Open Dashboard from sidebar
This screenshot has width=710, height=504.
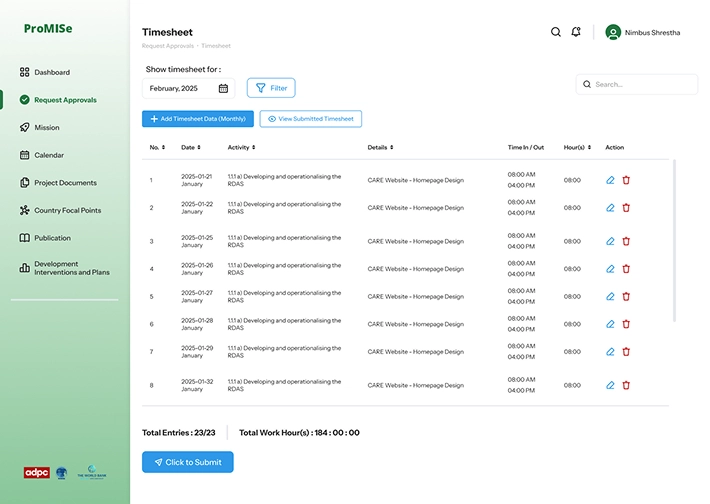coord(52,72)
